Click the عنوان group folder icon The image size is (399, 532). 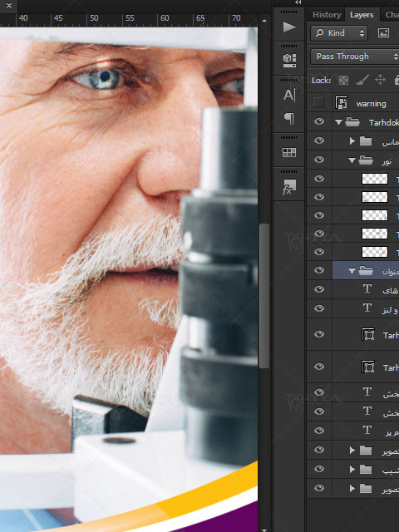point(366,270)
